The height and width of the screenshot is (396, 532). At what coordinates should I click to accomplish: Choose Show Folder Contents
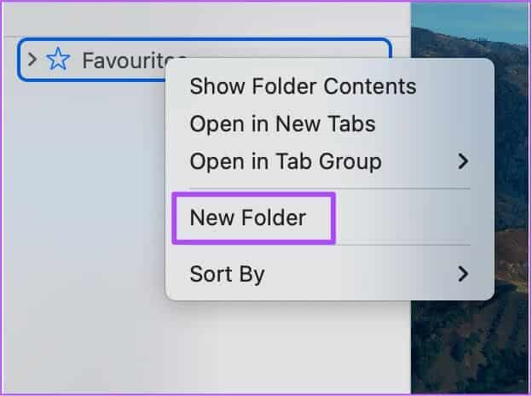pyautogui.click(x=303, y=86)
